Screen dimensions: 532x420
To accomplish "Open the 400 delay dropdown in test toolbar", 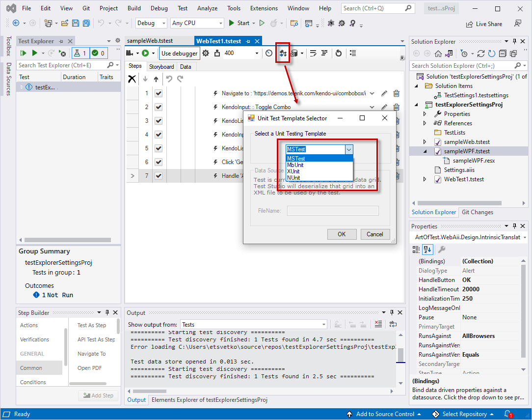I will pos(257,53).
